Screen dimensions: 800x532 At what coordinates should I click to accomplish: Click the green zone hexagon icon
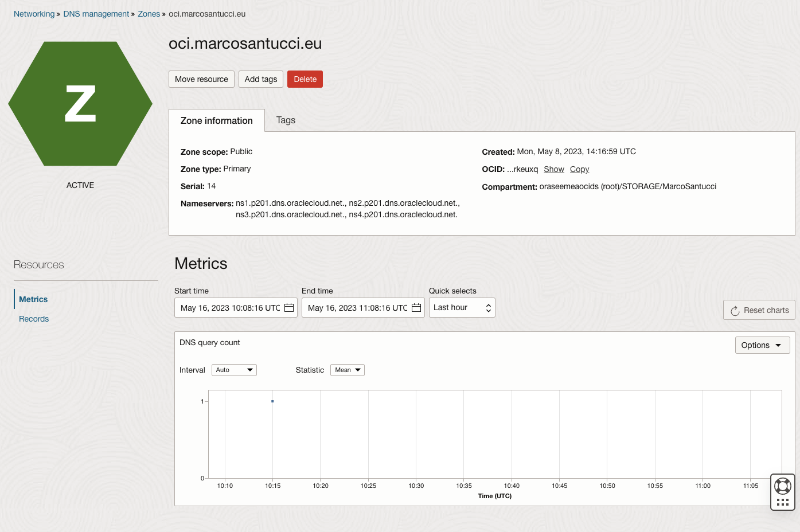(x=80, y=103)
